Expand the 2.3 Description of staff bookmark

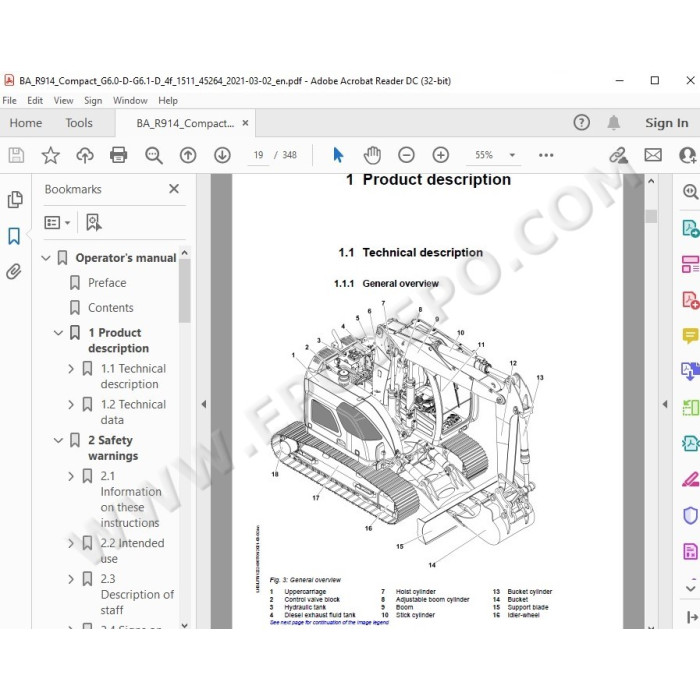(71, 579)
